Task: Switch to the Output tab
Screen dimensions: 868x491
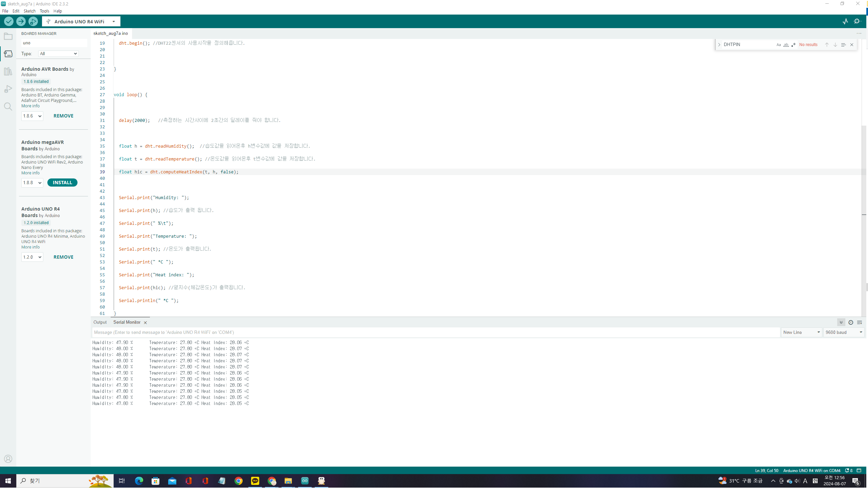Action: point(100,322)
